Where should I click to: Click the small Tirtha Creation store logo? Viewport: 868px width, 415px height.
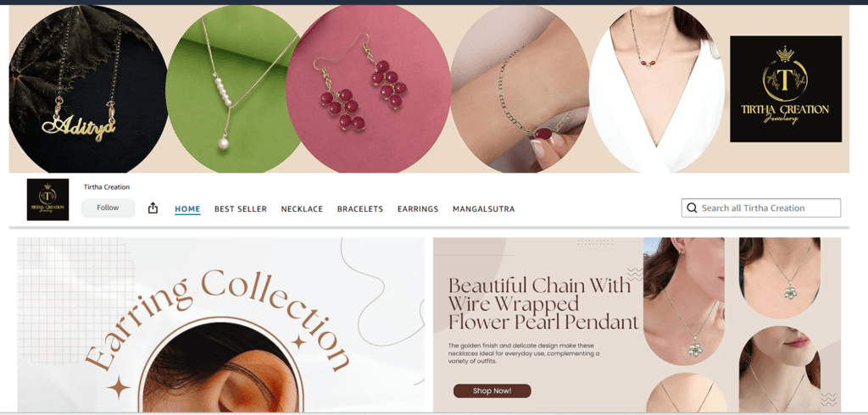coord(47,199)
